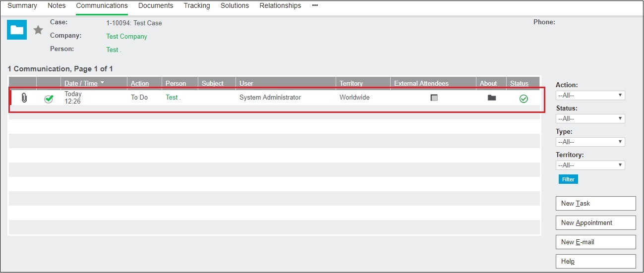Open the Test Company link
Image resolution: width=644 pixels, height=273 pixels.
click(x=127, y=36)
